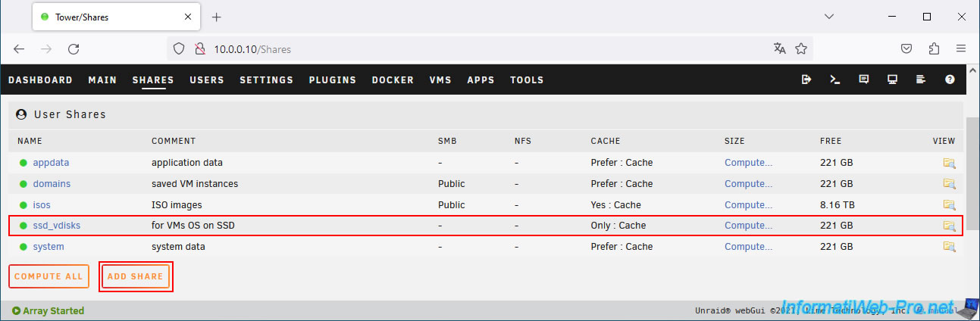Compute size for system share

point(748,247)
